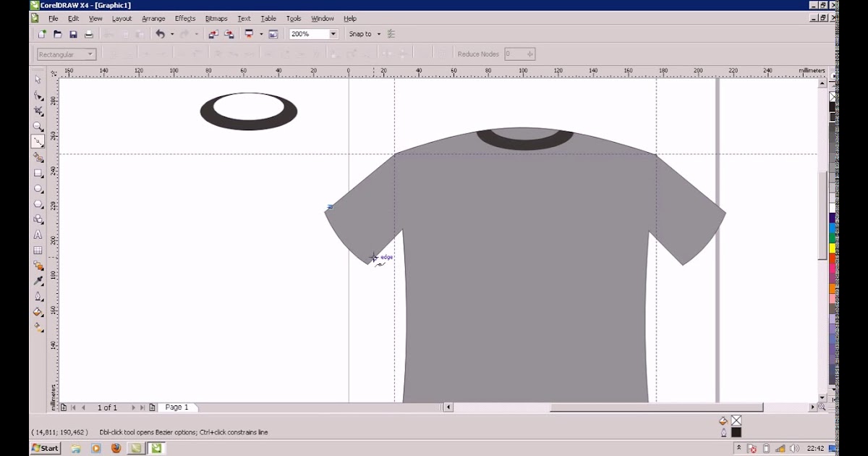Open the Bitmaps menu
The height and width of the screenshot is (456, 868).
217,18
